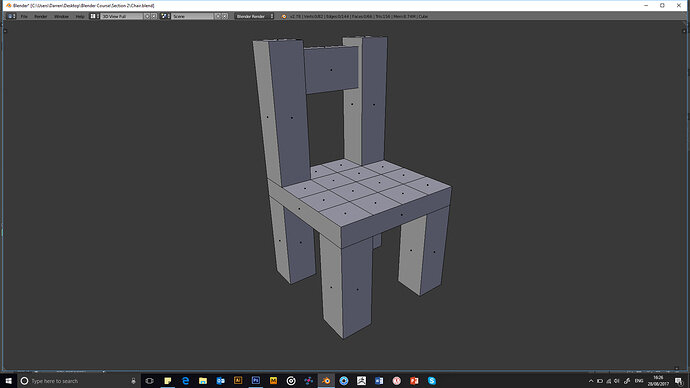Launch Microsoft Edge from the taskbar
The width and height of the screenshot is (690, 388).
185,381
